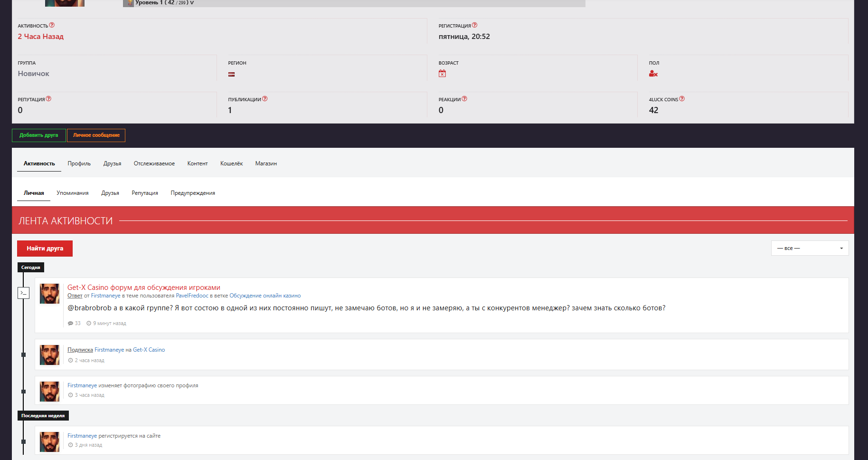This screenshot has width=868, height=460.
Task: Click the help icon beside 4LUCK COINS
Action: pos(682,99)
